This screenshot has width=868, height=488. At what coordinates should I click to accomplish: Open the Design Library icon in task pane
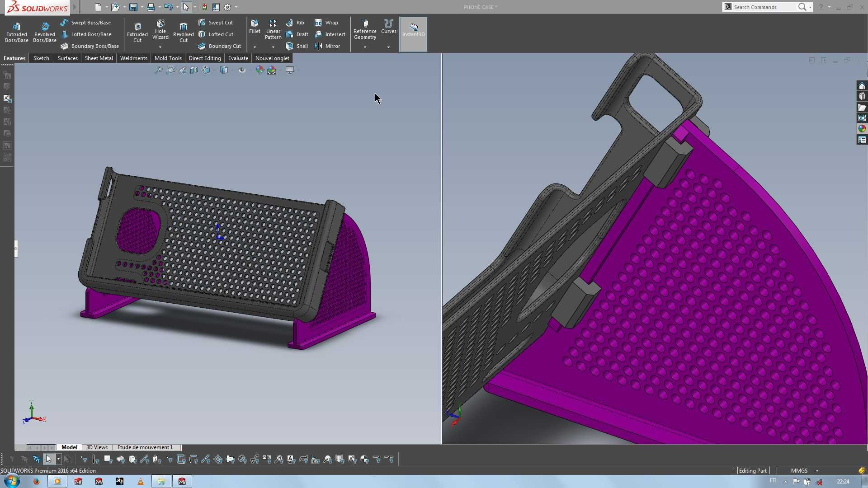862,96
